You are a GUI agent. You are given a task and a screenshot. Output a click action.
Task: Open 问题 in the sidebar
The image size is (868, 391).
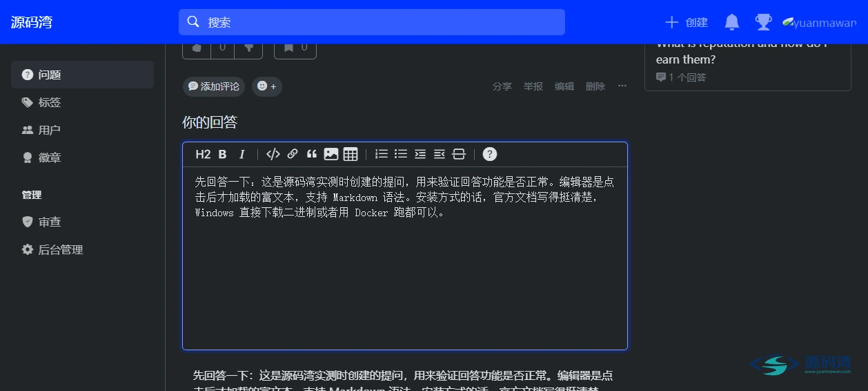coord(82,75)
